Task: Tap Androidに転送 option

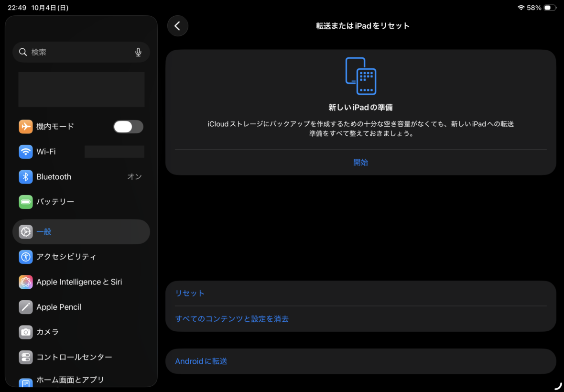Action: point(361,361)
